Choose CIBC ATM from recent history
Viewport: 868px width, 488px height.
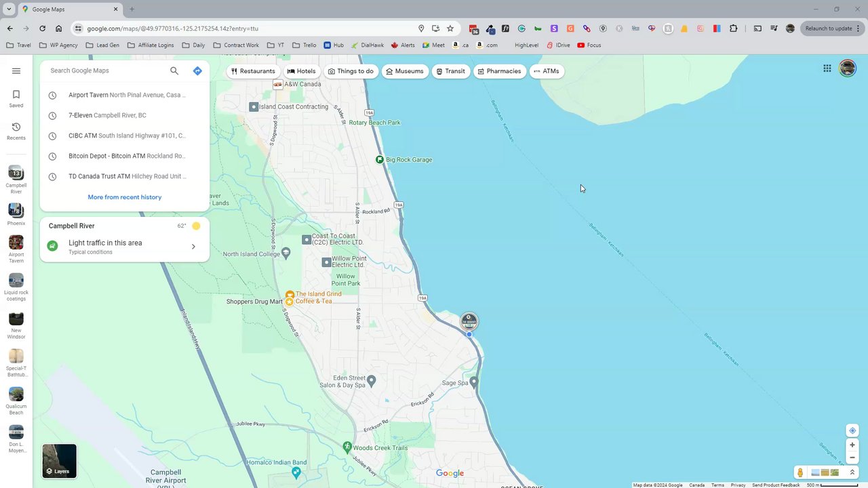tap(125, 136)
